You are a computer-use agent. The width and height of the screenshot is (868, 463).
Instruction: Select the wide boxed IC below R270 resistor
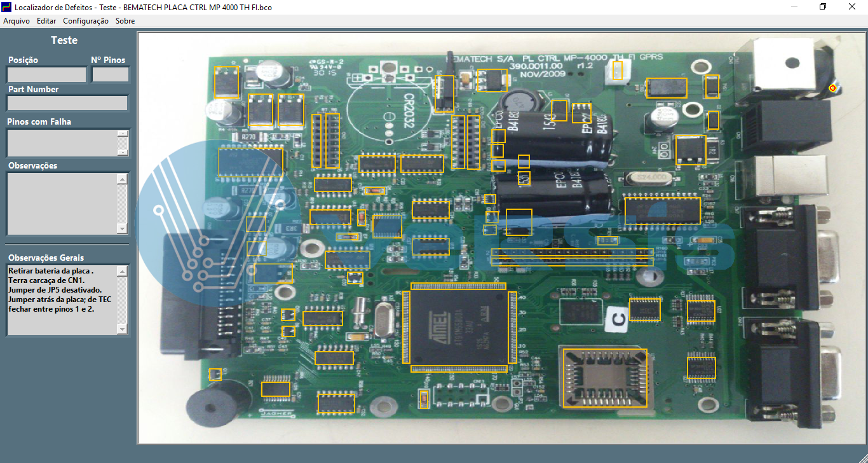[250, 162]
